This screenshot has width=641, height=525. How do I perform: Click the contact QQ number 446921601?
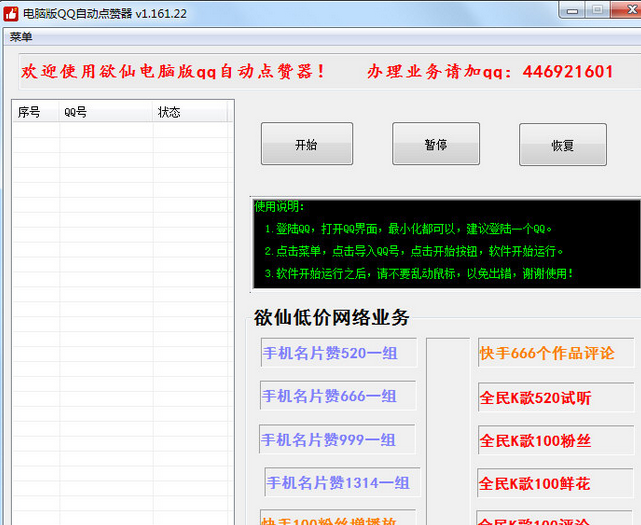click(568, 72)
